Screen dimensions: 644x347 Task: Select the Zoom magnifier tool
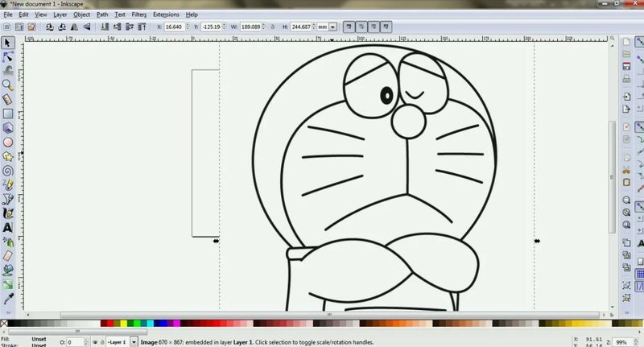8,85
